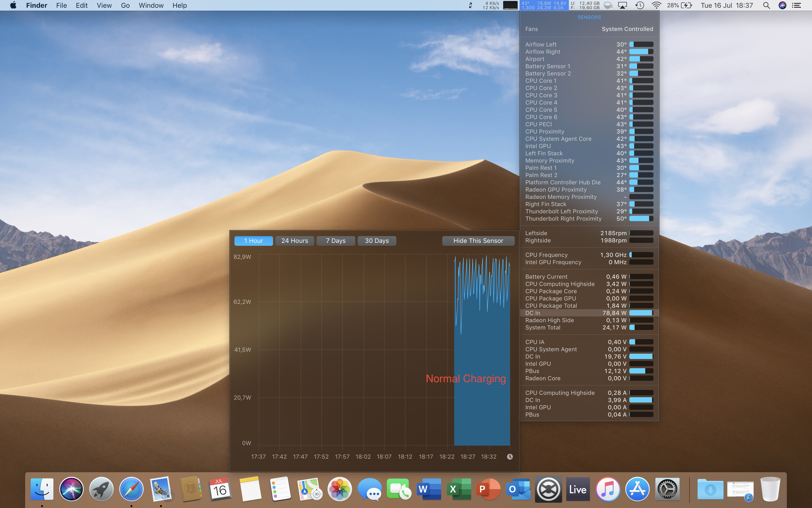The image size is (812, 508).
Task: Select DC In 19,76 V row
Action: 589,357
